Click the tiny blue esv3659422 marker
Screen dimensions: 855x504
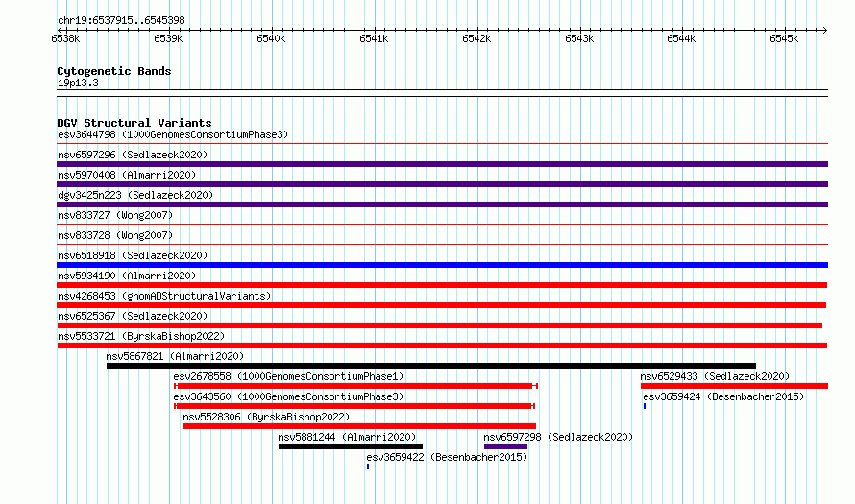368,467
